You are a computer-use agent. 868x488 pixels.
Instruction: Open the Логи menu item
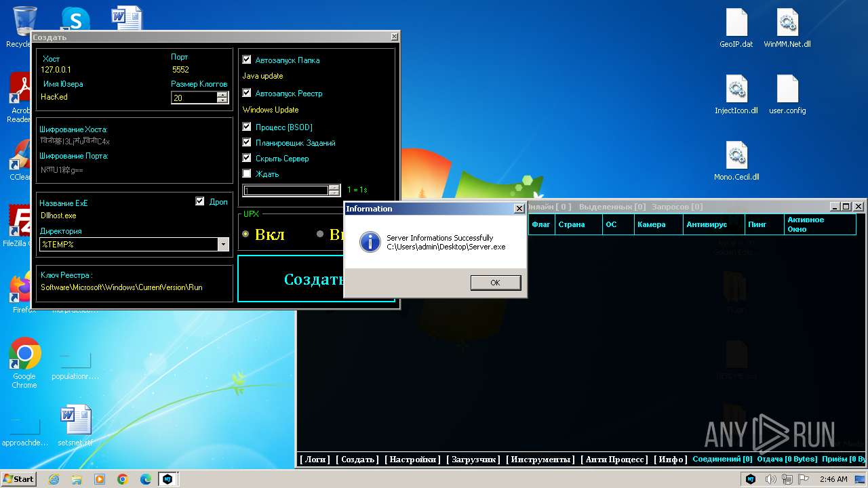(x=315, y=460)
